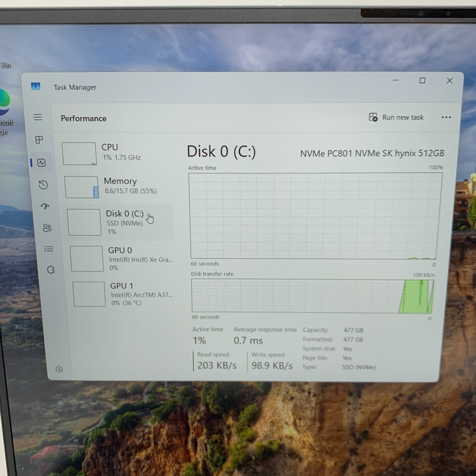
Task: Select the Memory performance item
Action: click(118, 187)
